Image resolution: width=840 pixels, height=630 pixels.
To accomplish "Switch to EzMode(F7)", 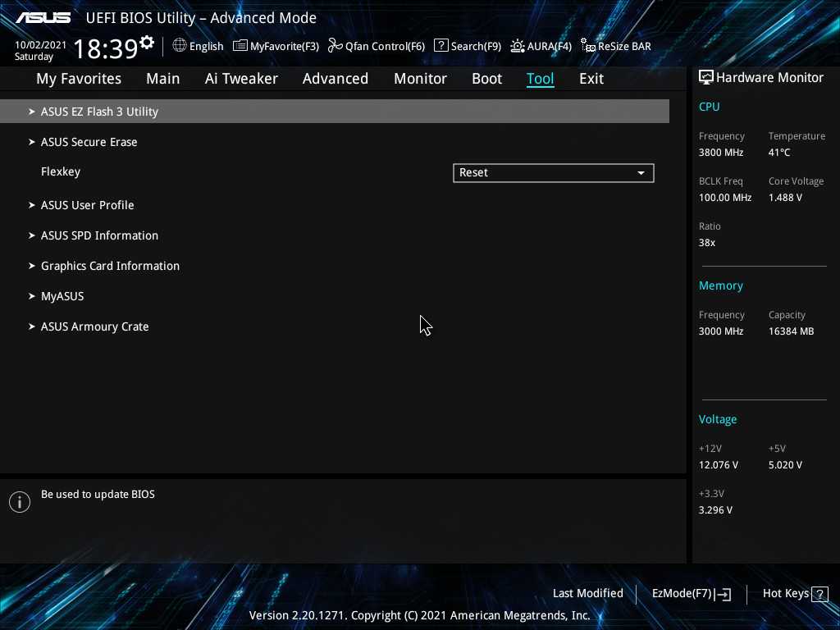I will (x=690, y=594).
